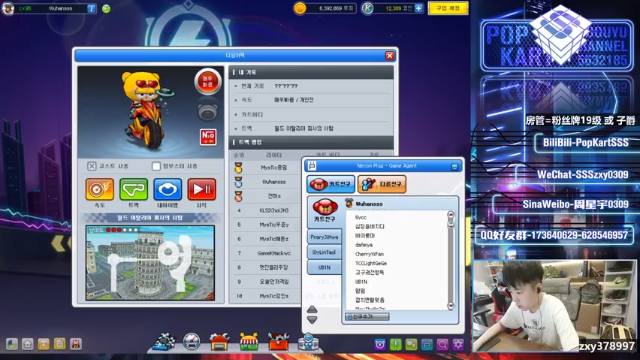Click the blue plus next to K coin balance
The width and height of the screenshot is (640, 360).
pyautogui.click(x=419, y=8)
